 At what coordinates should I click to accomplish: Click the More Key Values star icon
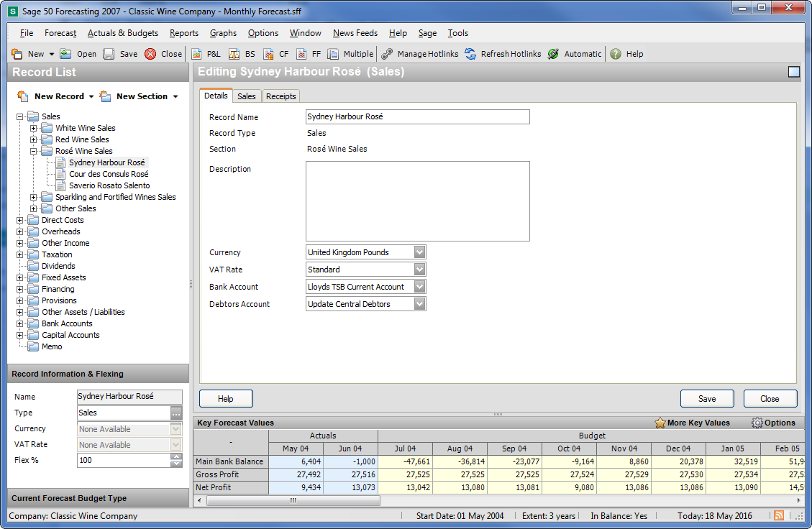[660, 423]
